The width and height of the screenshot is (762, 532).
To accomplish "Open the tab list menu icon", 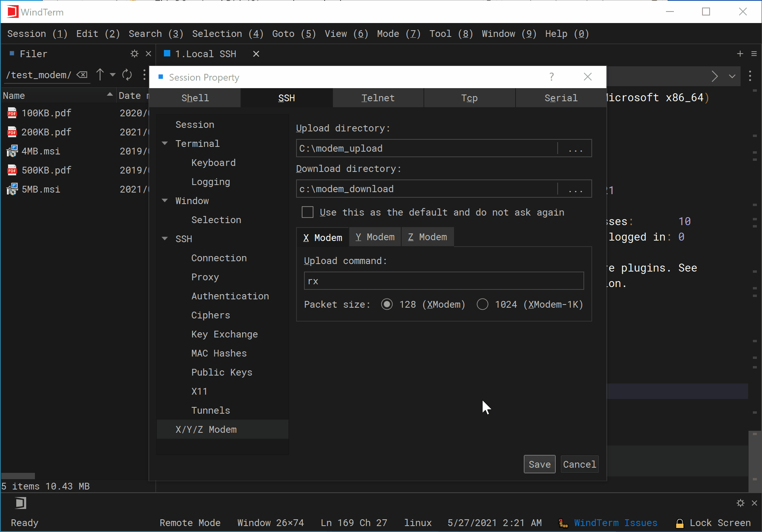I will (754, 54).
